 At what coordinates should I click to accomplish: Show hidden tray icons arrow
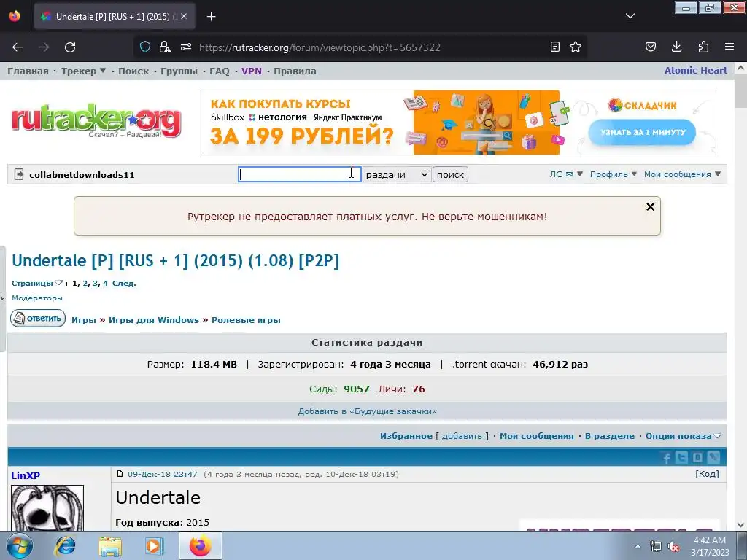coord(638,546)
